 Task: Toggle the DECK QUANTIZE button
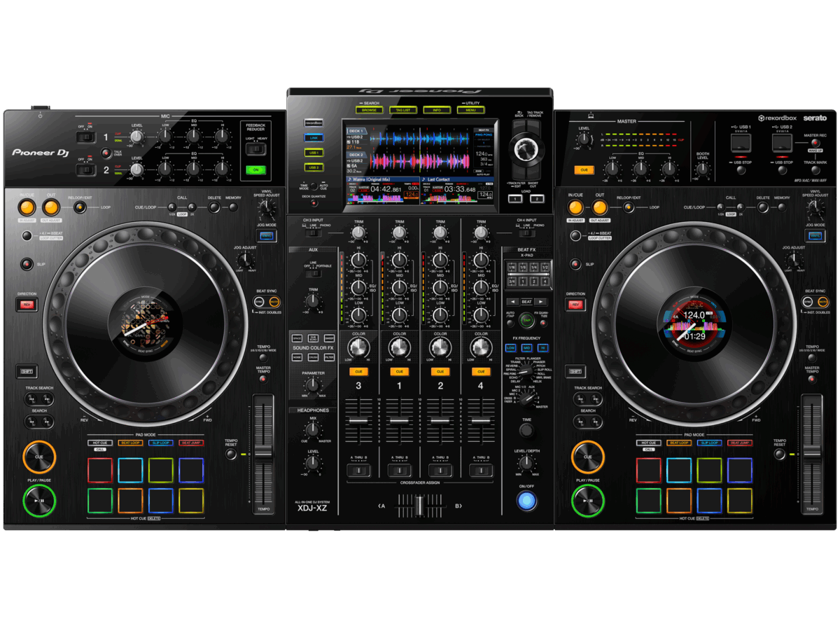[x=313, y=204]
